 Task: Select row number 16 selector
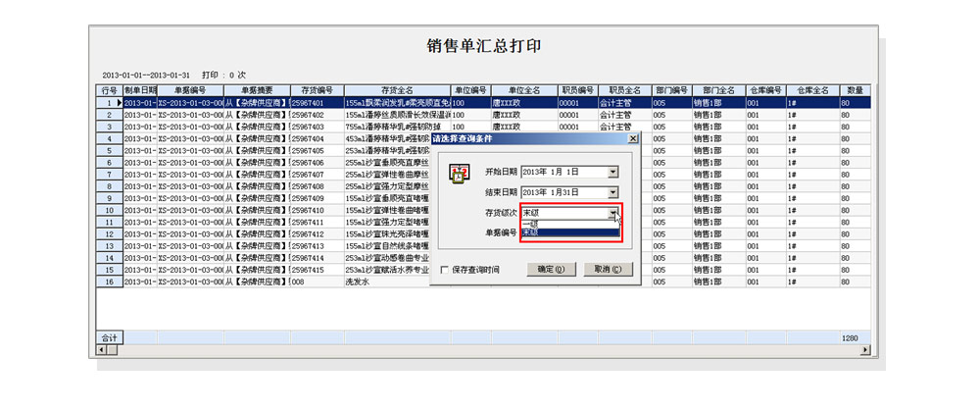[109, 282]
